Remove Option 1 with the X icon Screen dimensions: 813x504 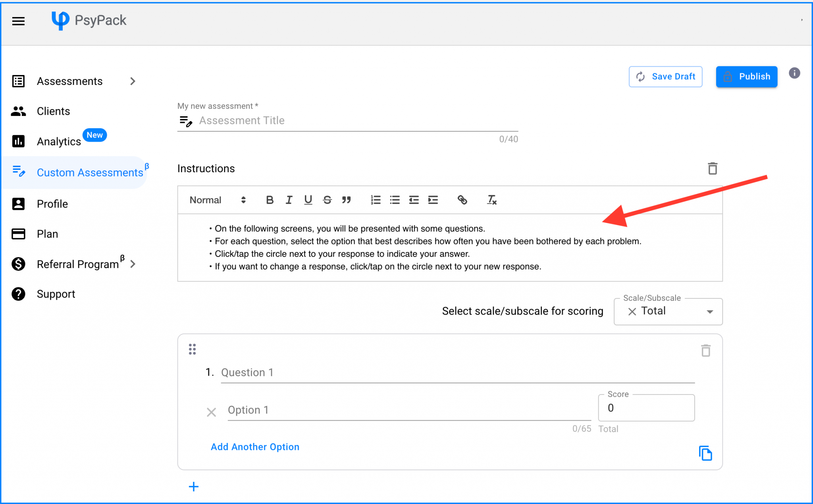click(211, 412)
